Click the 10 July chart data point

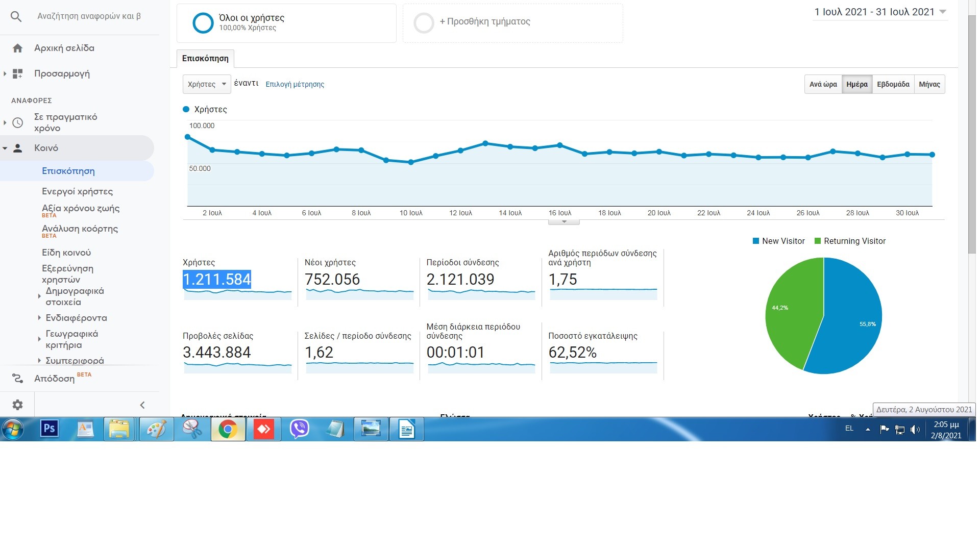coord(411,162)
